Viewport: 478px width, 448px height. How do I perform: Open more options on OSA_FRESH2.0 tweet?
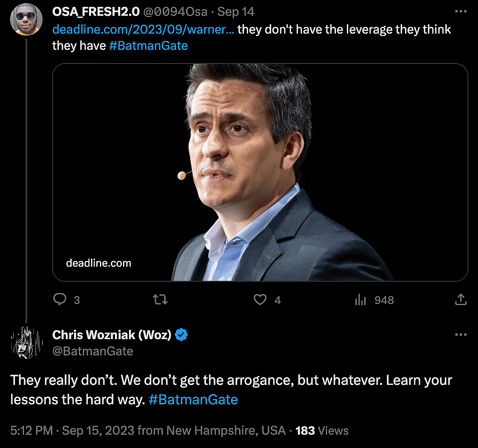click(x=461, y=11)
